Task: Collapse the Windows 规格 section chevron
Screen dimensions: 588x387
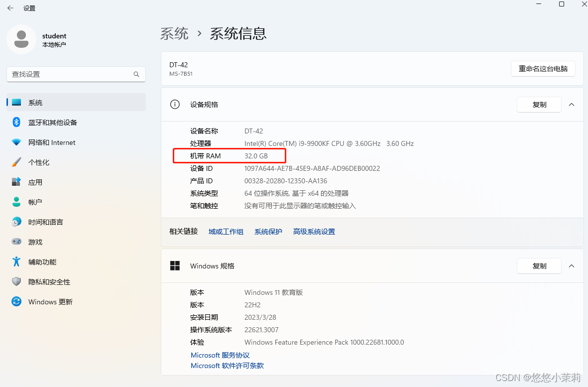Action: coord(572,266)
